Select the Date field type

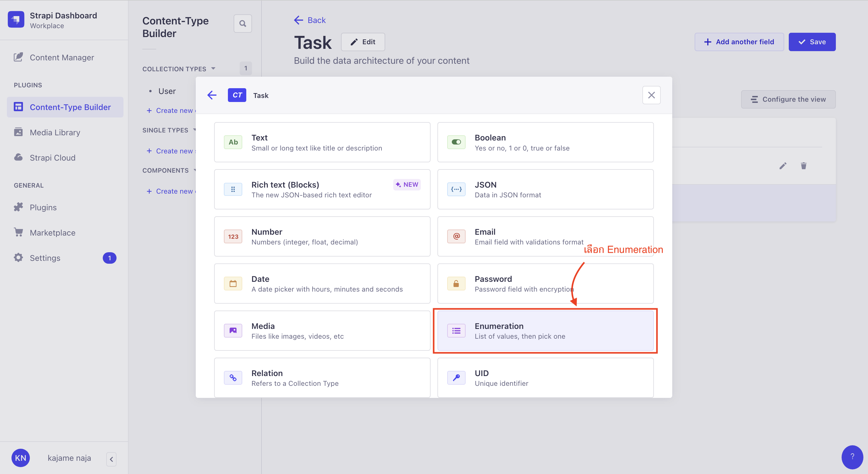coord(322,284)
